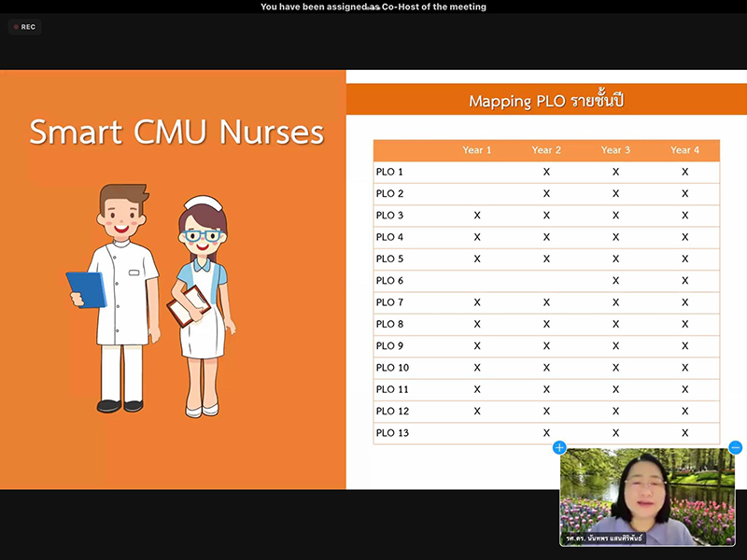Click the 'Year 4' column header

(685, 150)
